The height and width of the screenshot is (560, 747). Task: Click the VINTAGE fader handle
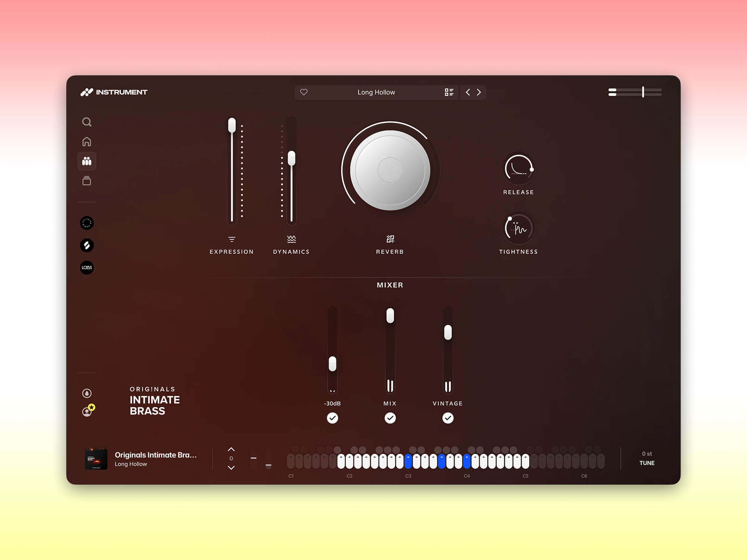pyautogui.click(x=448, y=332)
